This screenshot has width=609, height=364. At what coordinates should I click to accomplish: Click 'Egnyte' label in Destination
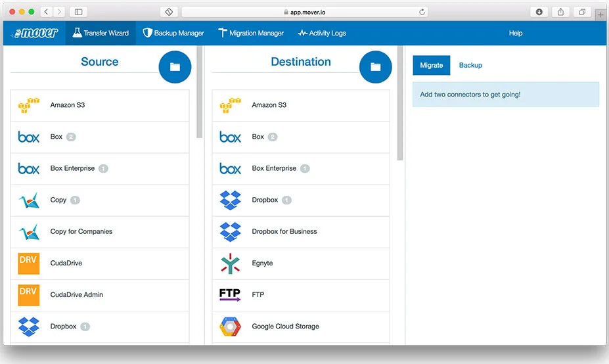[262, 263]
